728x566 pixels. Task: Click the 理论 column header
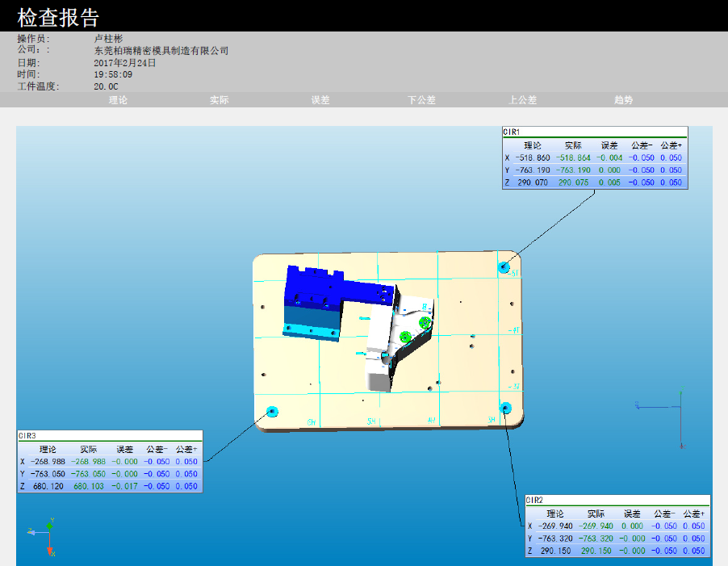(118, 100)
